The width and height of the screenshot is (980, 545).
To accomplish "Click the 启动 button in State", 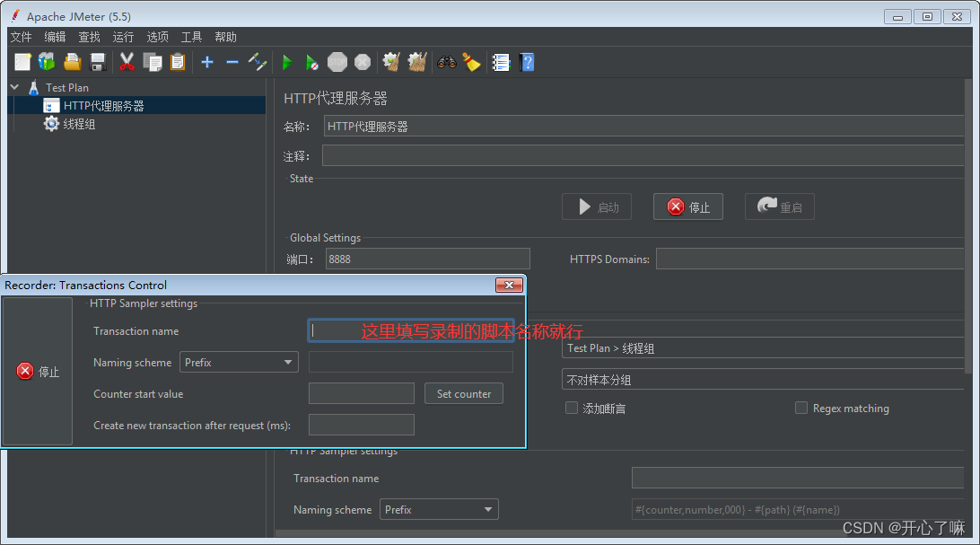I will (x=597, y=207).
